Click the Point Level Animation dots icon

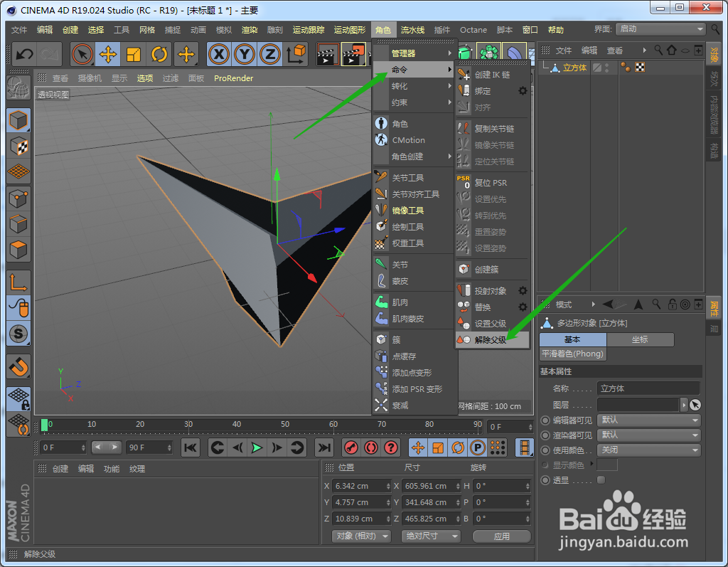pyautogui.click(x=498, y=447)
